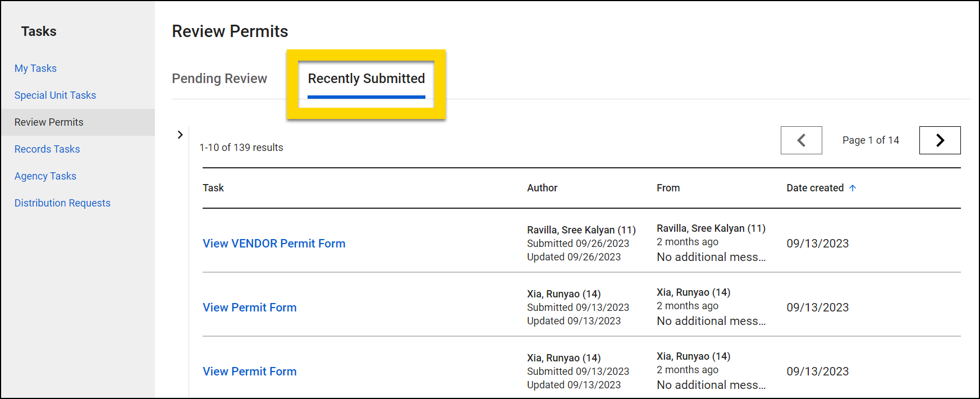Select Review Permits in sidebar
980x399 pixels.
point(49,122)
